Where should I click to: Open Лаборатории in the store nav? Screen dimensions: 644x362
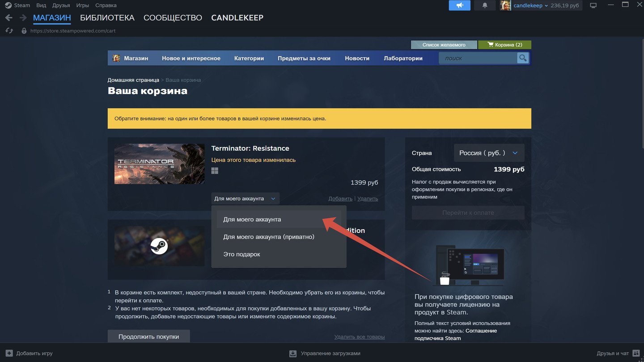[x=403, y=58]
